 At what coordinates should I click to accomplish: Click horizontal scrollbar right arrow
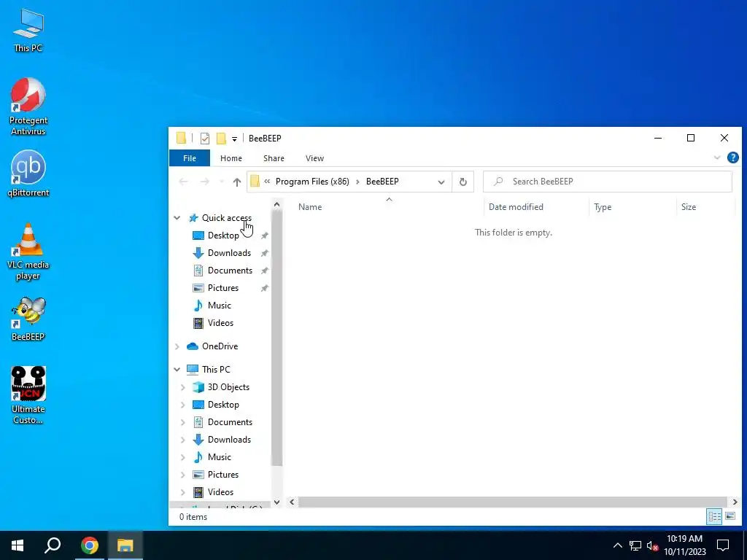tap(735, 502)
